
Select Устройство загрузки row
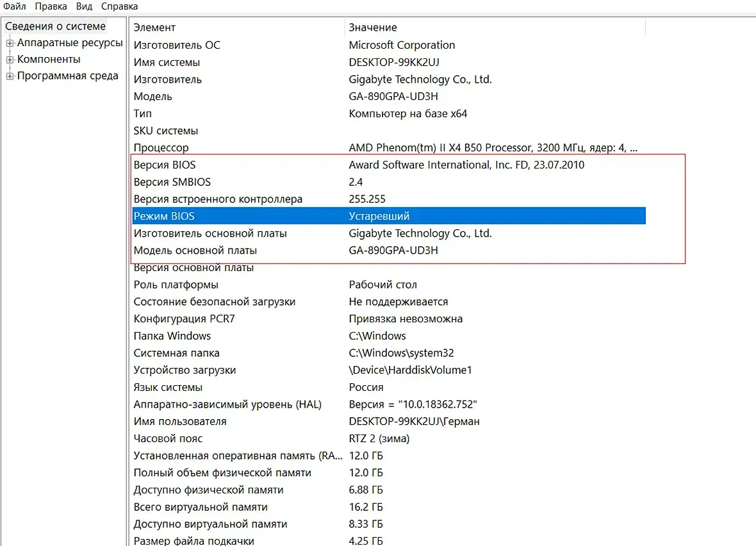coord(389,370)
